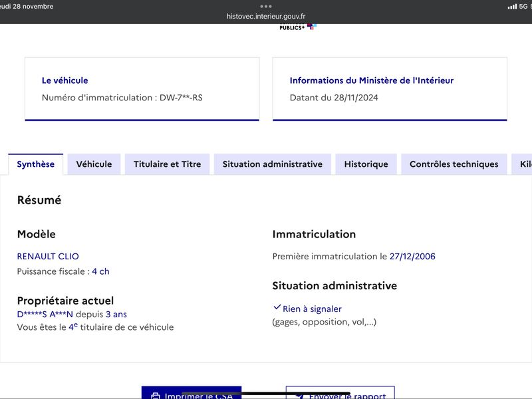The image size is (532, 399).
Task: Click the Imprimer le CSA button
Action: pyautogui.click(x=192, y=394)
